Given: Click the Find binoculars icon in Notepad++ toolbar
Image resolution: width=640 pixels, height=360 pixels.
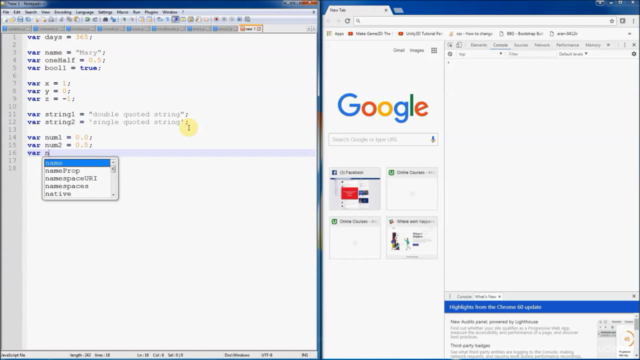Looking at the screenshot, I should [x=105, y=19].
